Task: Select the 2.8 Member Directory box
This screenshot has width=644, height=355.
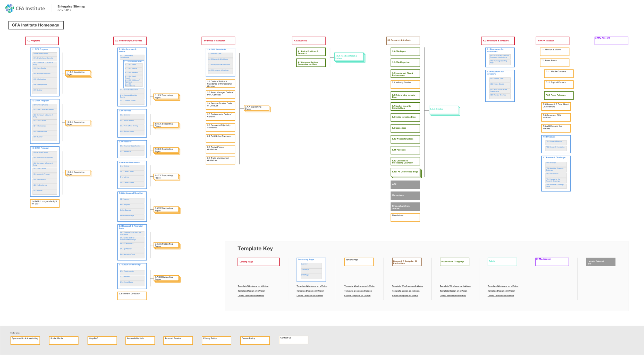Action: pyautogui.click(x=132, y=296)
